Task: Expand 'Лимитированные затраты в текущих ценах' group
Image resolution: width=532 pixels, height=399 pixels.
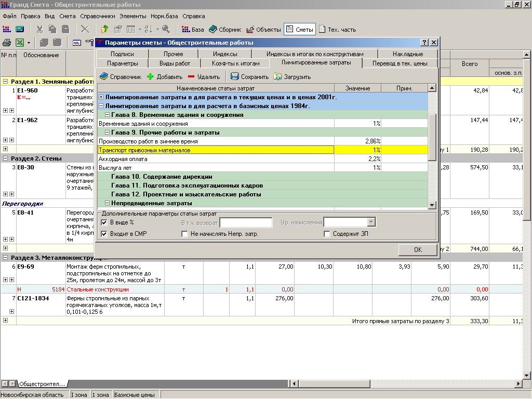Action: tap(101, 97)
